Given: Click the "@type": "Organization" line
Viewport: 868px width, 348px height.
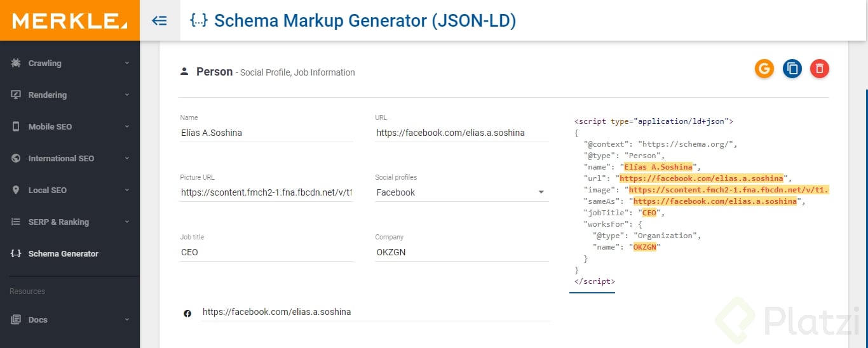Looking at the screenshot, I should [647, 236].
